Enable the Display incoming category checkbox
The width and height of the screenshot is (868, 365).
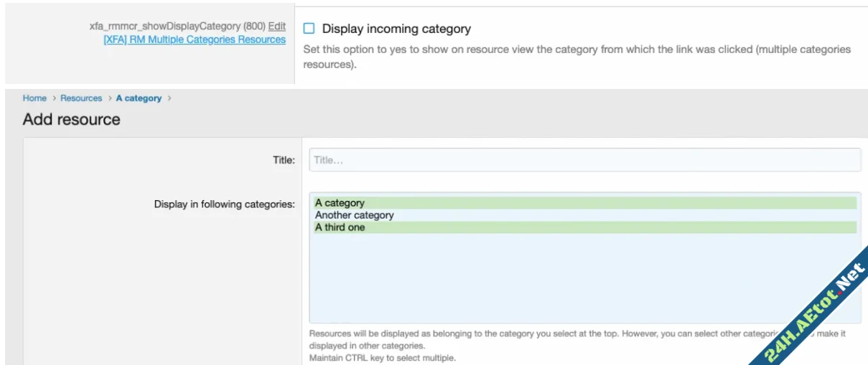click(309, 29)
